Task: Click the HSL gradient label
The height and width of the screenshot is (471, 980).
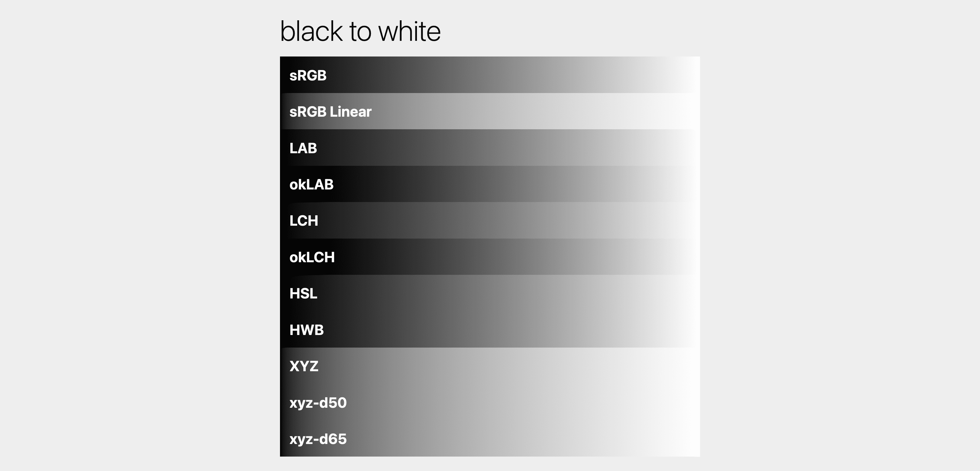Action: pos(303,293)
